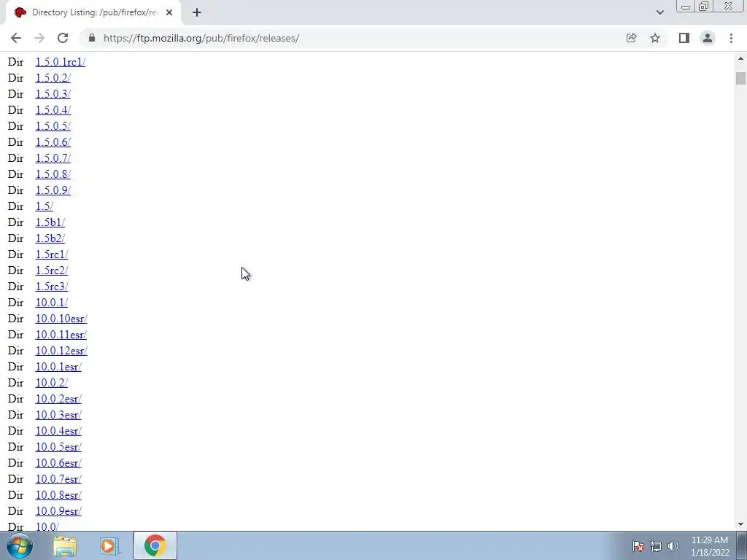Open the 1.5rc2/ link

coord(52,271)
